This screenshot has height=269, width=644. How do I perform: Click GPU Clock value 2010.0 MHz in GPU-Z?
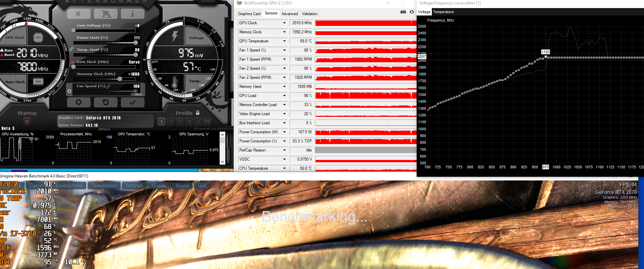301,23
